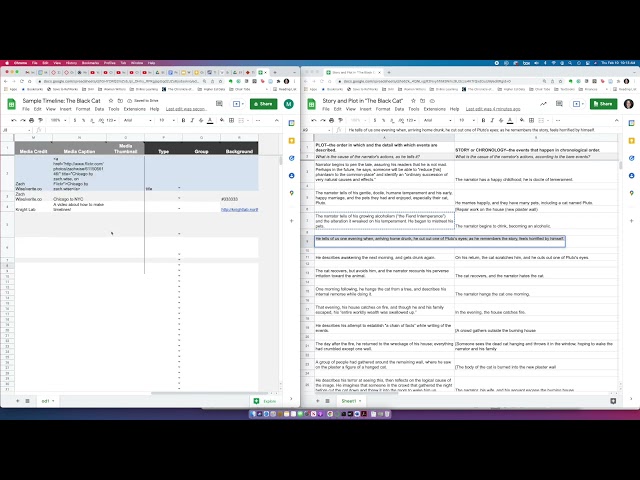Print the Sample Timeline spreadsheet
This screenshot has width=640, height=480.
pos(31,120)
